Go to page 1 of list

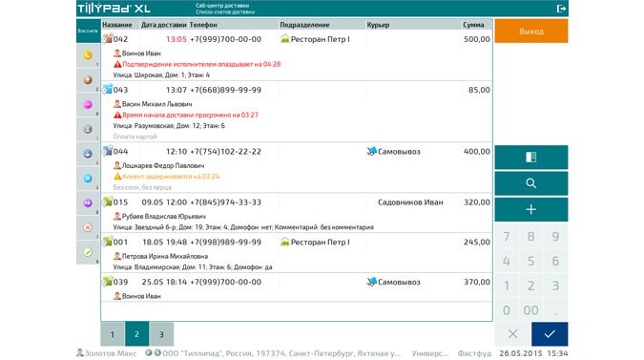point(113,334)
